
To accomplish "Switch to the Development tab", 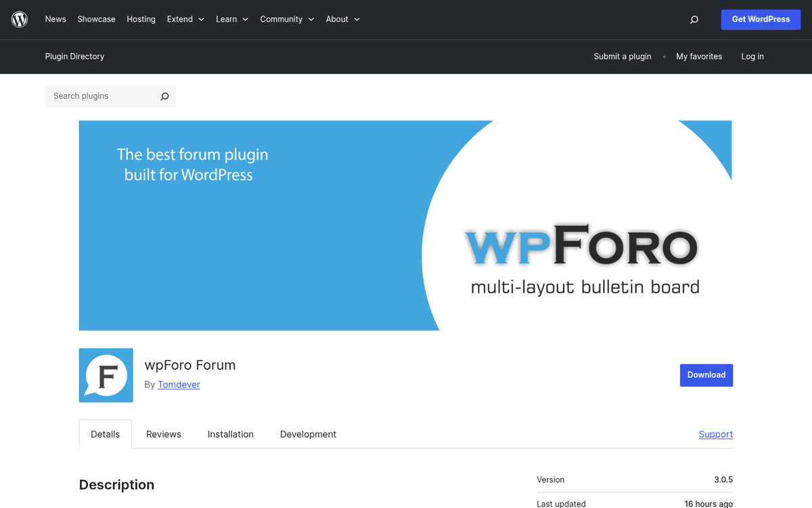I will 308,433.
